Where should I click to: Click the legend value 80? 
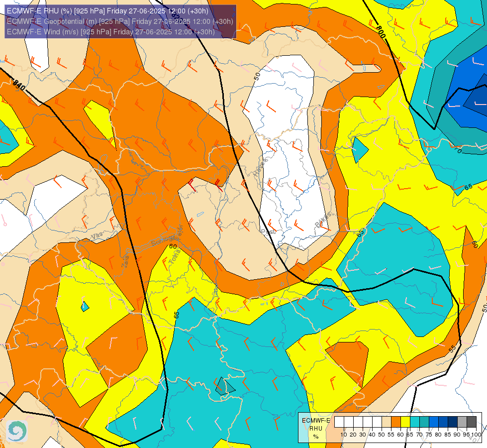point(438,435)
